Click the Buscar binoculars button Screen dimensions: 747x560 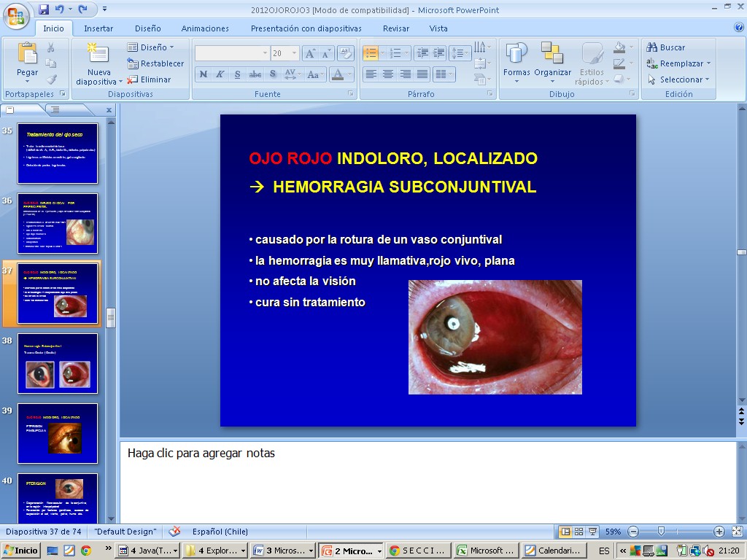tap(665, 47)
